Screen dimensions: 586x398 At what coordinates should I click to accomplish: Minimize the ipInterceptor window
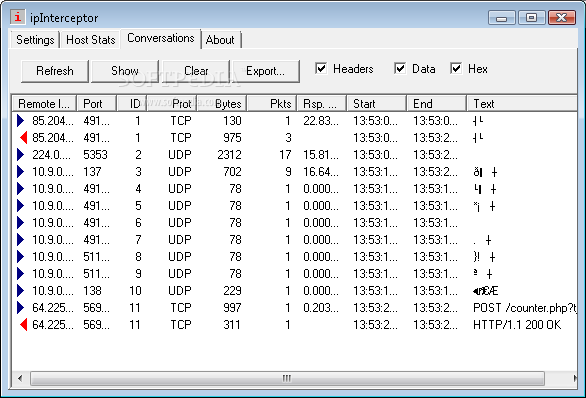pyautogui.click(x=502, y=17)
